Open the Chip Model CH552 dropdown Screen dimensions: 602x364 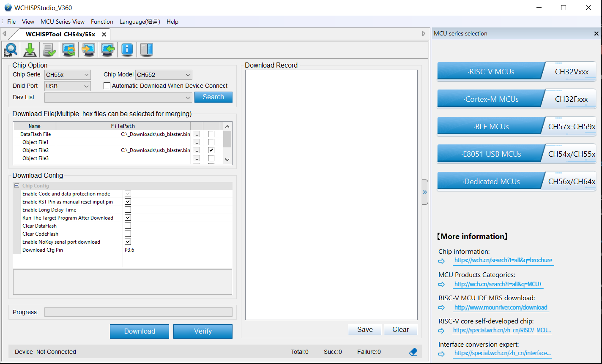(x=164, y=75)
